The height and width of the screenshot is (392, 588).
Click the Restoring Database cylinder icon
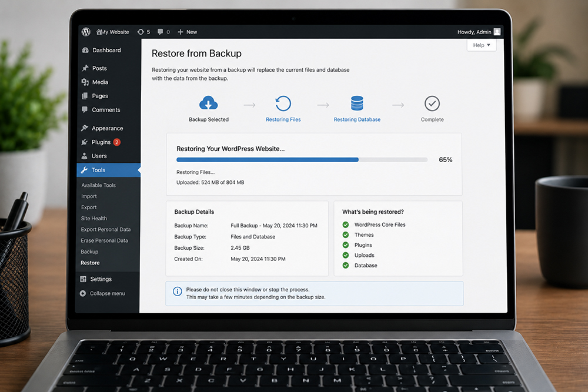357,103
